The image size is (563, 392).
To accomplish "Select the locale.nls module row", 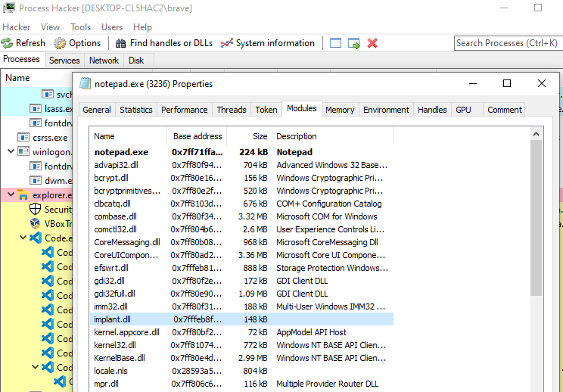I will pos(241,371).
